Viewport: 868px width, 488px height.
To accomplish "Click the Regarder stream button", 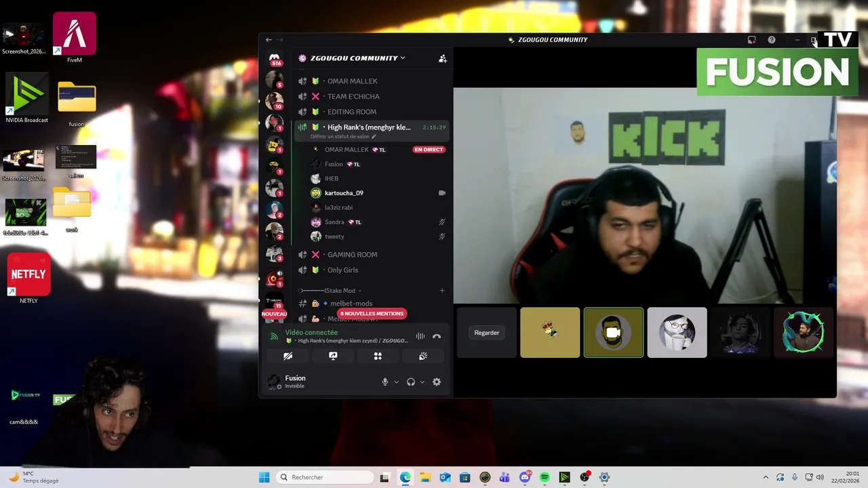I will tap(487, 333).
